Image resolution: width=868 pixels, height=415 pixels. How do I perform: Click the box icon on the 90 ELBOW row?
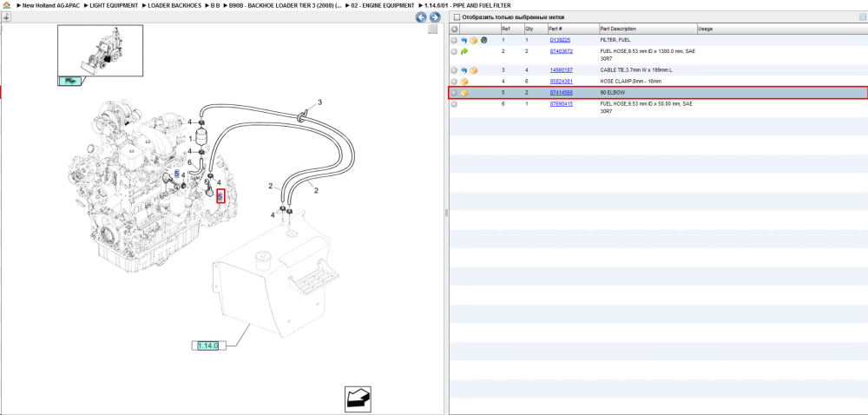464,93
